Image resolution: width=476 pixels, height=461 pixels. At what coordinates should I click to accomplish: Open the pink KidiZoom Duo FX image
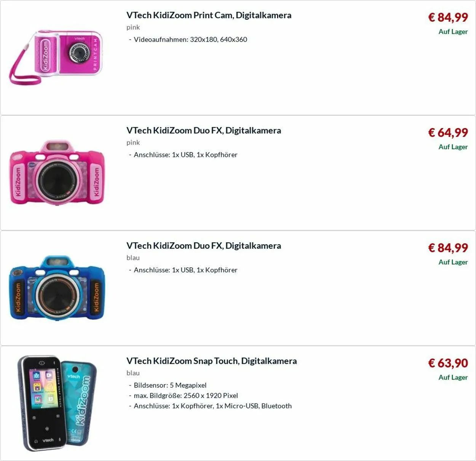(57, 173)
